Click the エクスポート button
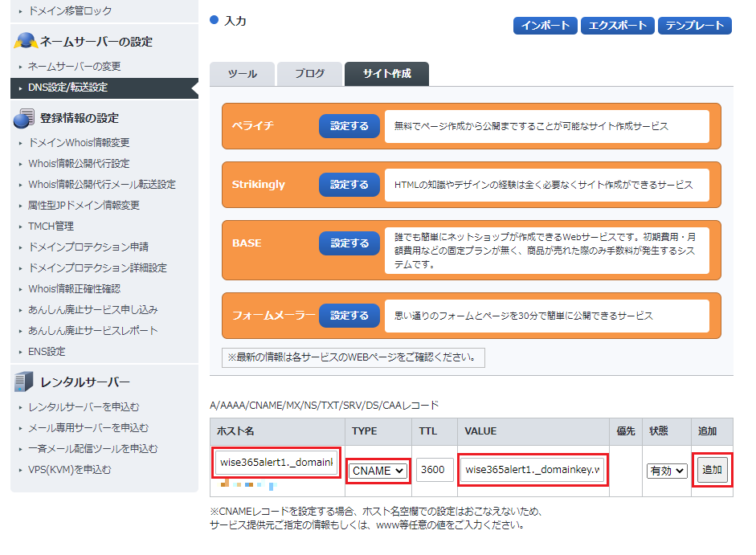The width and height of the screenshot is (756, 555). click(617, 26)
